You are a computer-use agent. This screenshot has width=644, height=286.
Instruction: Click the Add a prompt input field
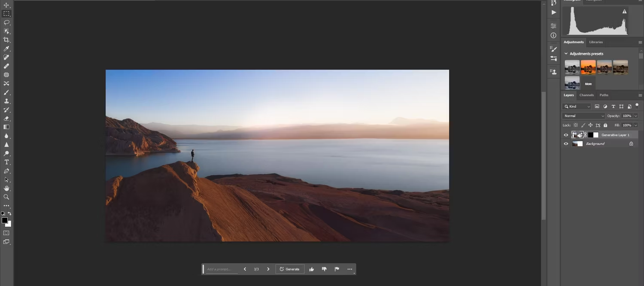tap(221, 269)
